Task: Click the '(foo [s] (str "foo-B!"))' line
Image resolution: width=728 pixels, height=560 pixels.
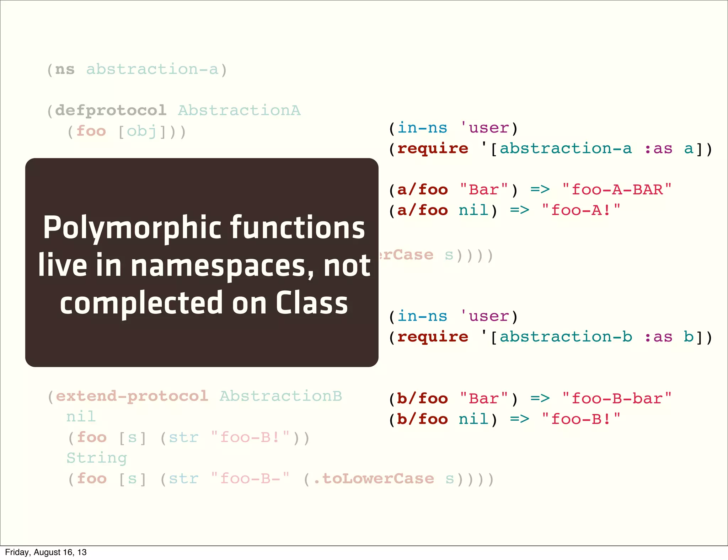Action: [189, 437]
